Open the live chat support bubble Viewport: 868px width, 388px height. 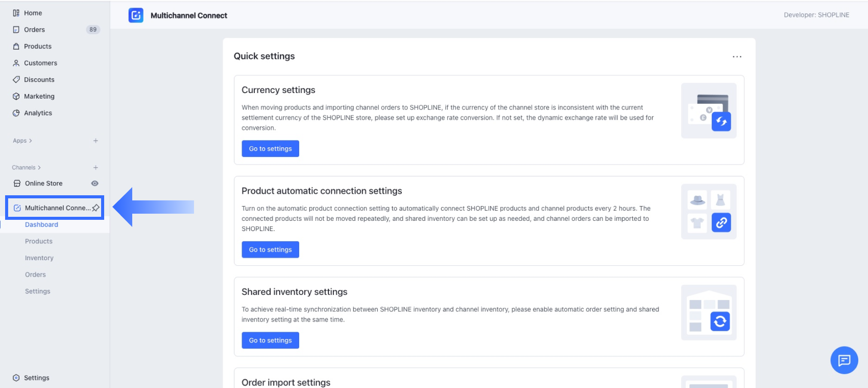coord(844,360)
